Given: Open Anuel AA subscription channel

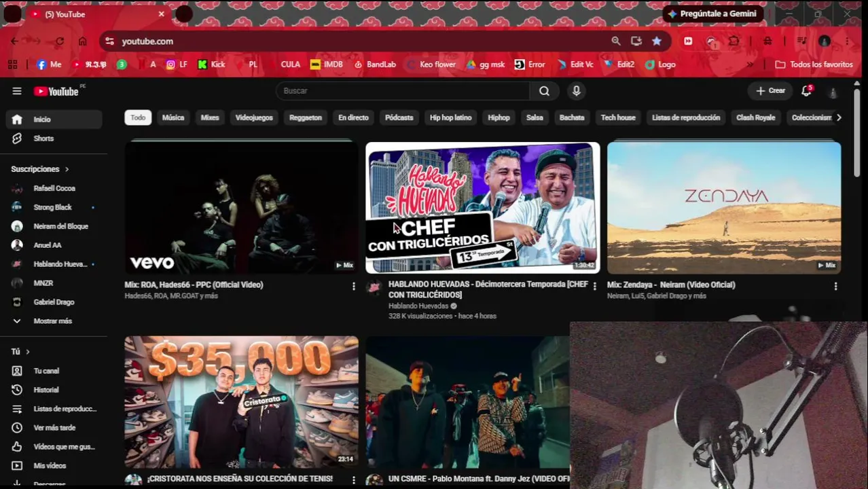Looking at the screenshot, I should (x=54, y=245).
